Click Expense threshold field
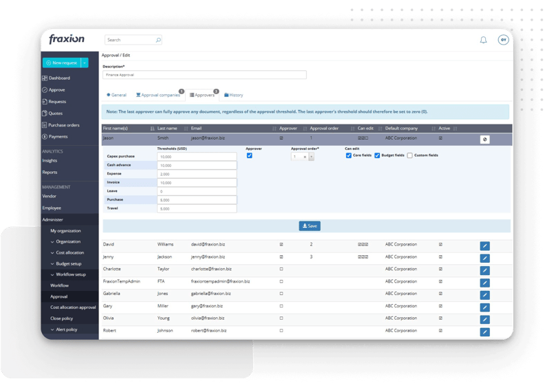The height and width of the screenshot is (392, 554). point(197,174)
